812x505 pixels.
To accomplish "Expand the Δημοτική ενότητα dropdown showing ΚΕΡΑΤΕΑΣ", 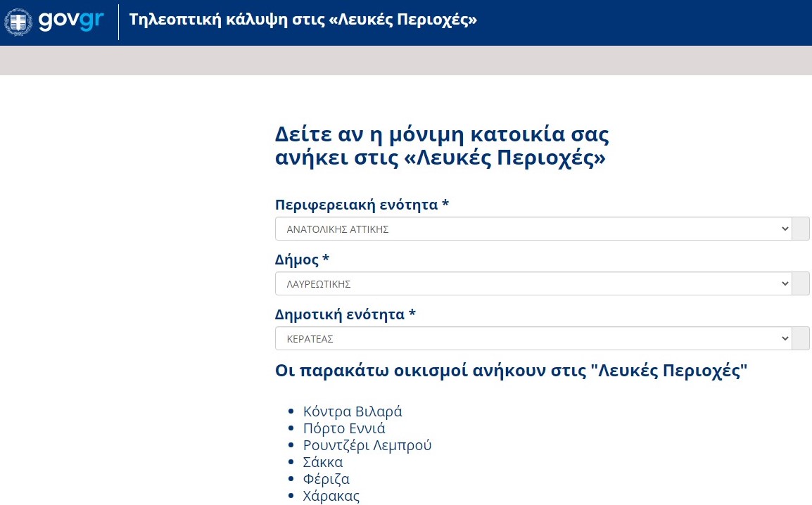I will coord(533,338).
